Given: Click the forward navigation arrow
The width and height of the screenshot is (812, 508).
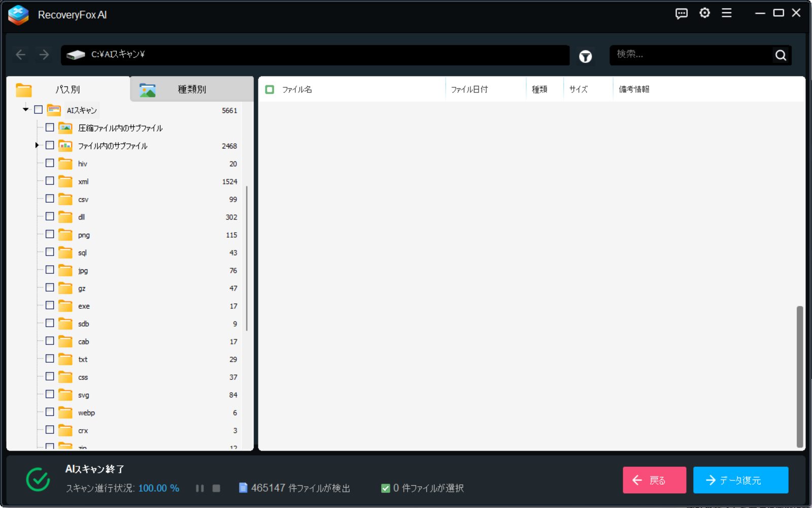Looking at the screenshot, I should (x=44, y=54).
